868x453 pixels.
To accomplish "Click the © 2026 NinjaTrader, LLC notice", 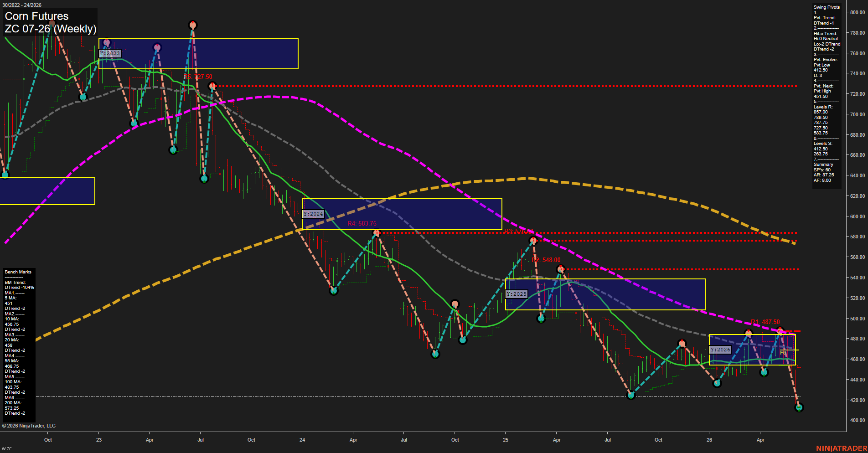I will (x=29, y=426).
